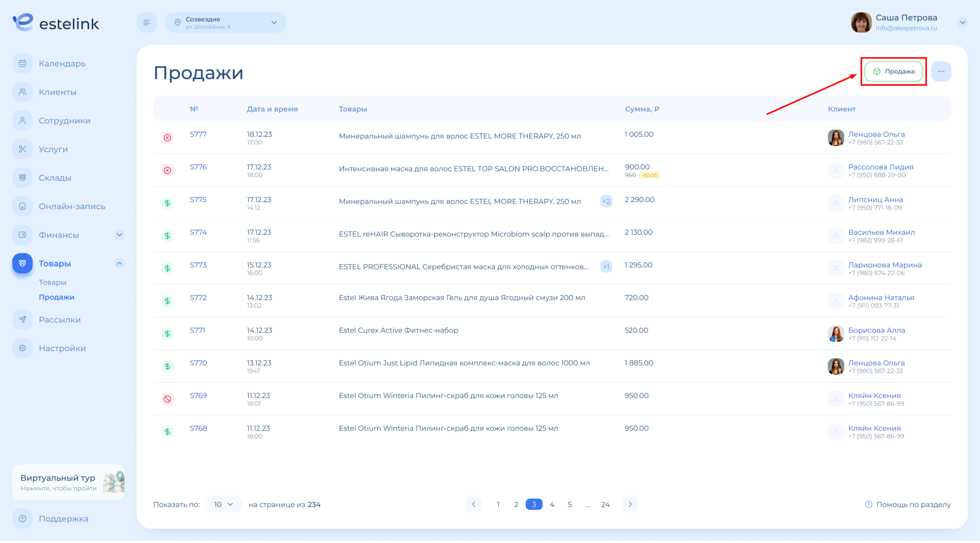The height and width of the screenshot is (543, 980).
Task: Open Настройки menu item
Action: (x=62, y=348)
